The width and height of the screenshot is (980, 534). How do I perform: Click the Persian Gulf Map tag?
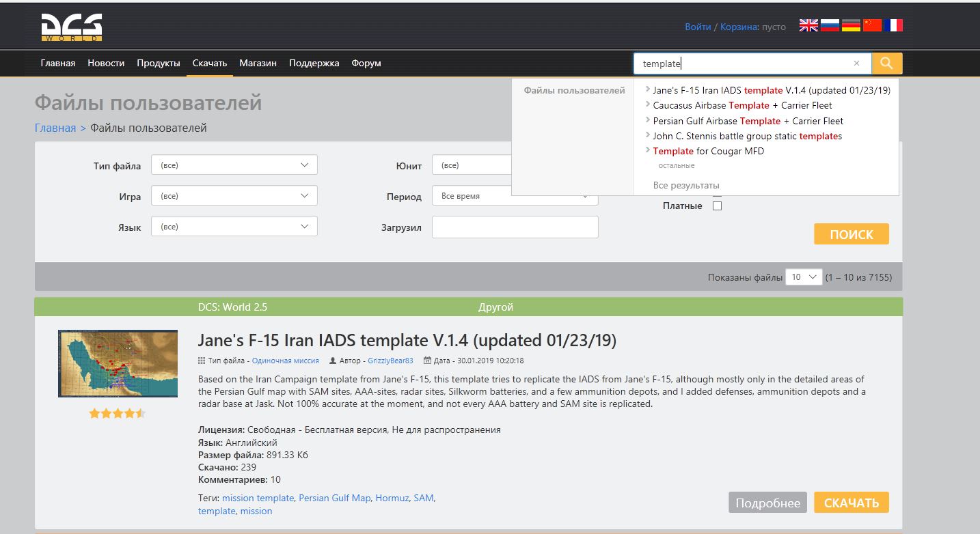pyautogui.click(x=335, y=498)
